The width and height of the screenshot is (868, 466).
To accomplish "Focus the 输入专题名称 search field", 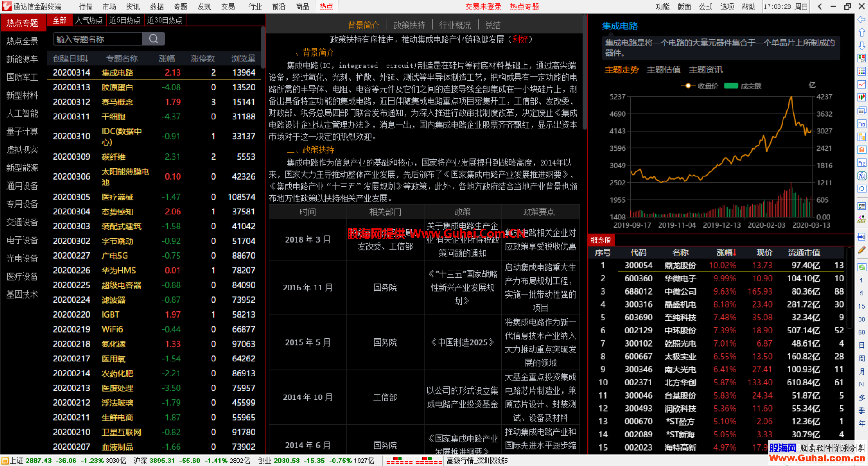I will pos(98,39).
